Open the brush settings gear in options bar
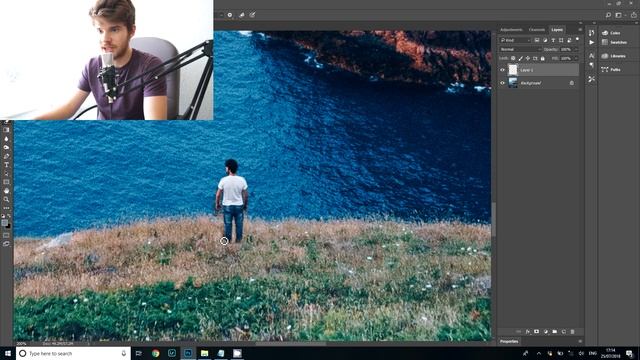The height and width of the screenshot is (360, 640). pos(230,15)
